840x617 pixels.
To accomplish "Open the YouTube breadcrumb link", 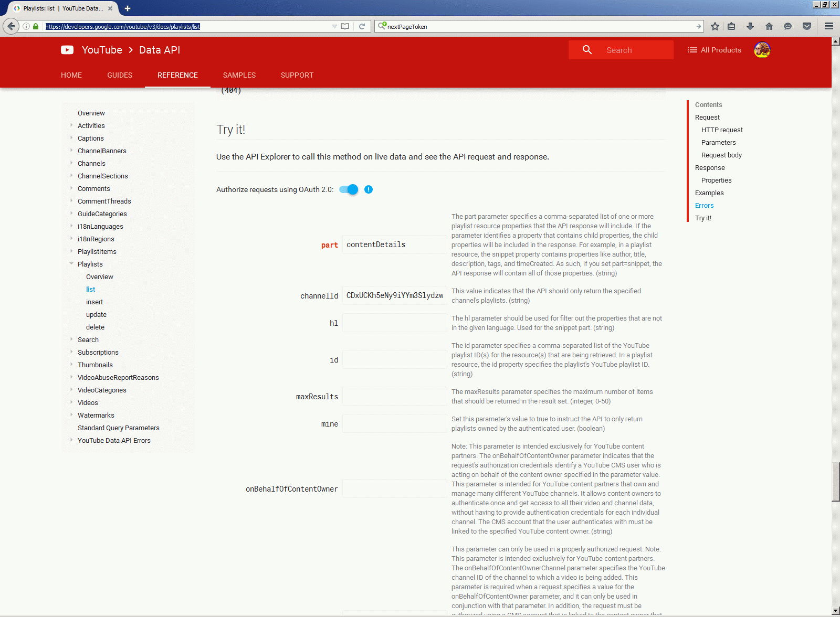I will 102,50.
